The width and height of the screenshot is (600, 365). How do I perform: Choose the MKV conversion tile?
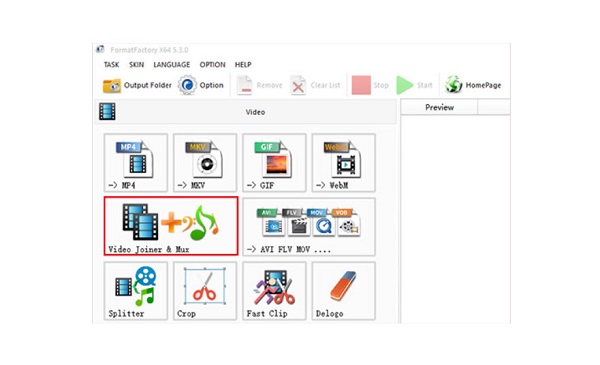point(205,162)
